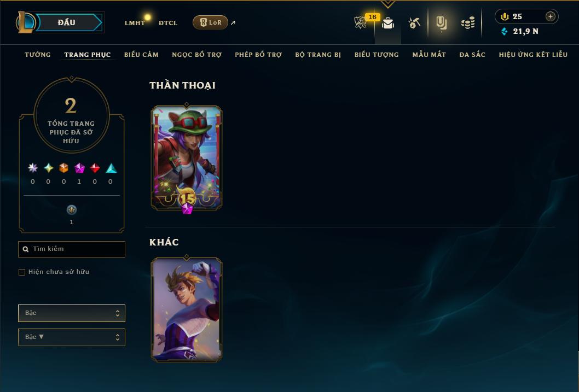Open the NGỌC BỔ TRỢ tab
The height and width of the screenshot is (392, 579).
(x=197, y=55)
